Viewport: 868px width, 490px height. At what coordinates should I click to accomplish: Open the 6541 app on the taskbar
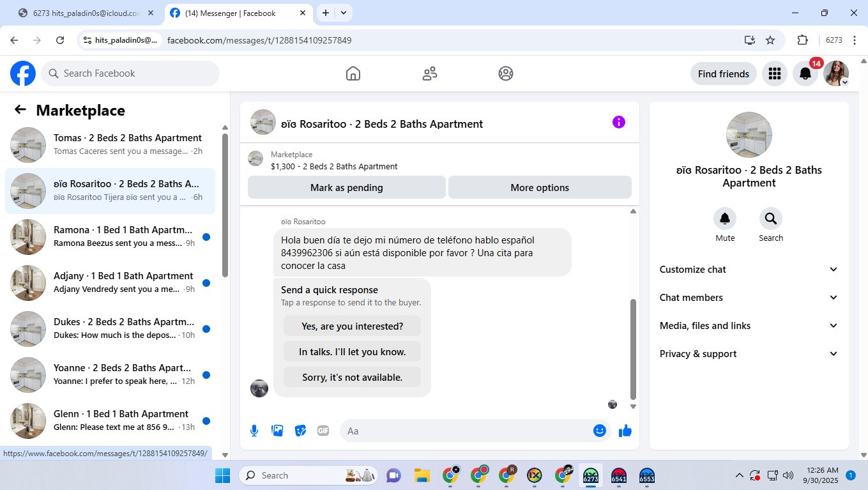(619, 475)
